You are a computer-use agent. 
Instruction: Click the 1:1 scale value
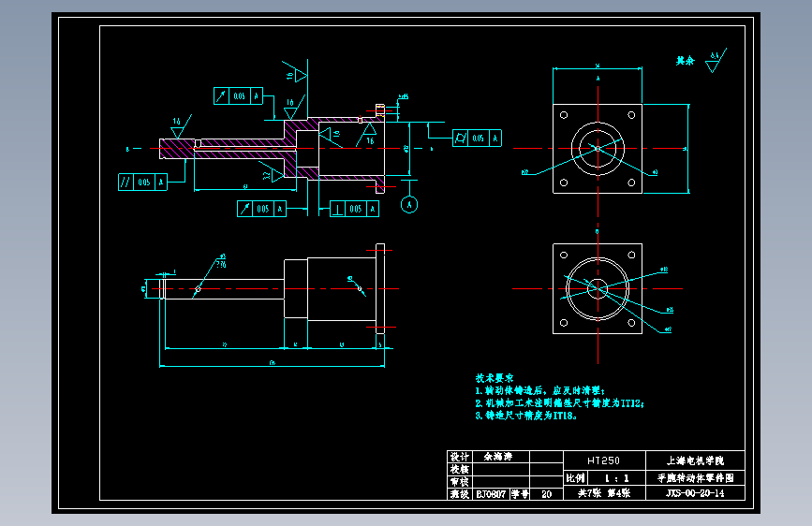point(616,478)
